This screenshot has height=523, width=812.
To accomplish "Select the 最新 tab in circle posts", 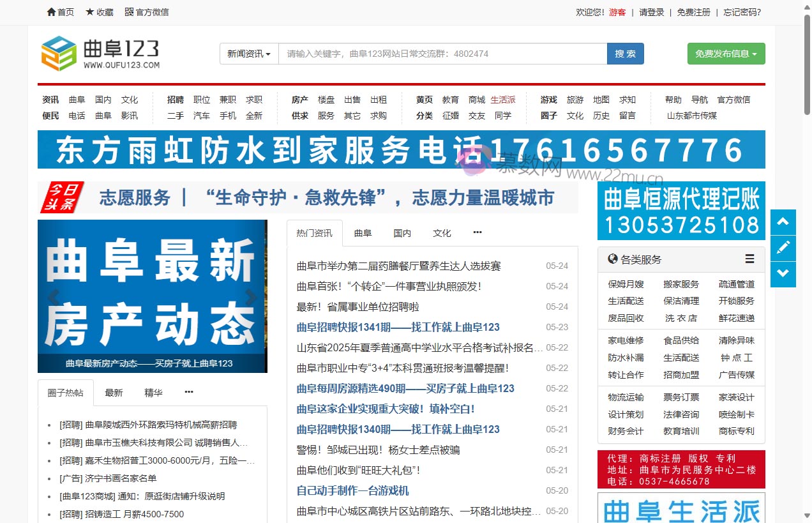I will pyautogui.click(x=114, y=393).
